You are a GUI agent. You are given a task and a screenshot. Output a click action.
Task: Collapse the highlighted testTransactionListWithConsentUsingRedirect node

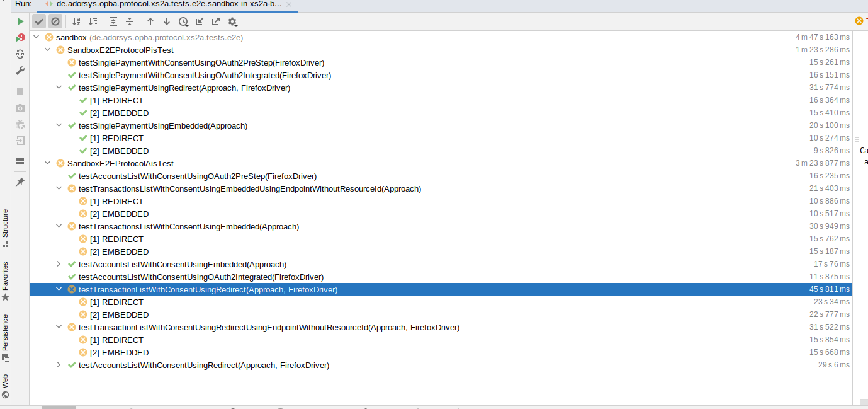pos(59,290)
